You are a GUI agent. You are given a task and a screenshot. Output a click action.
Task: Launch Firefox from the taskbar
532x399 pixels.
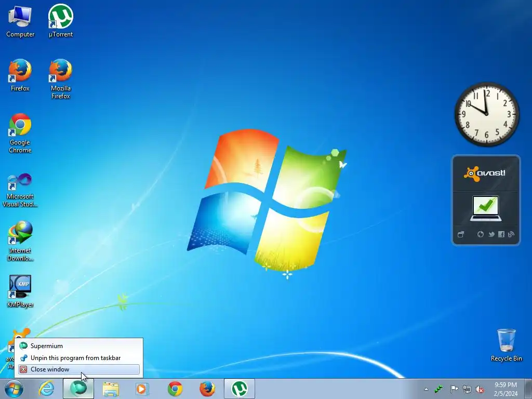pyautogui.click(x=207, y=389)
